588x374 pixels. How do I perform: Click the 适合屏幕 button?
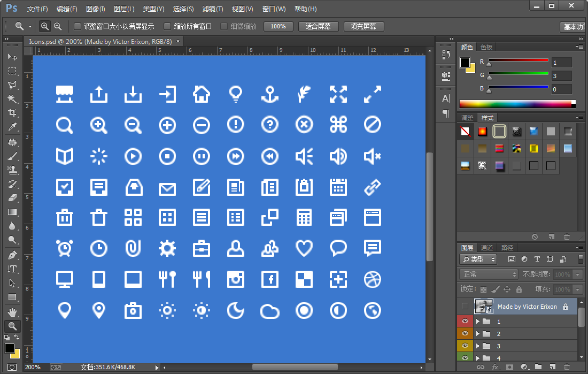click(318, 26)
